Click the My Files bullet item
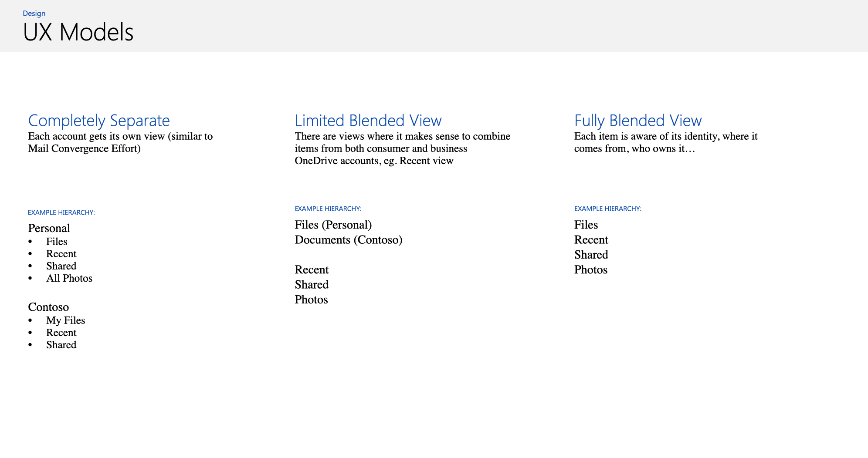This screenshot has width=868, height=458. pos(65,320)
